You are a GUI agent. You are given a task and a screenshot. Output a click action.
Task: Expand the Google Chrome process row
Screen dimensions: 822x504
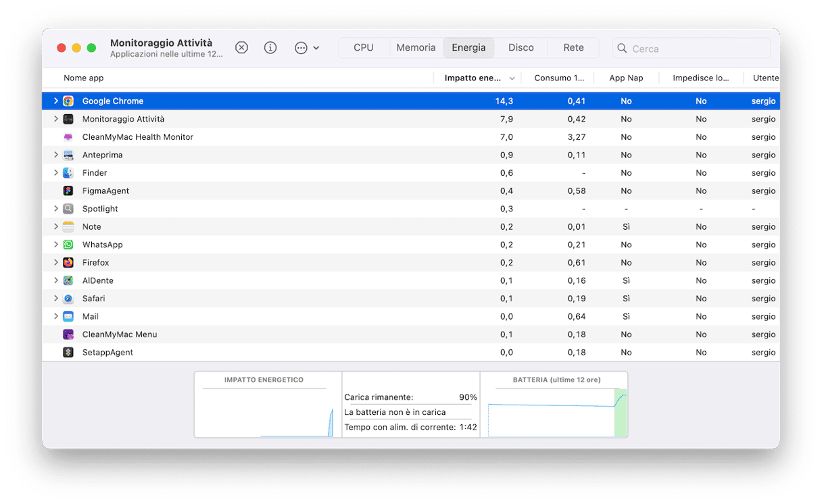[x=56, y=101]
